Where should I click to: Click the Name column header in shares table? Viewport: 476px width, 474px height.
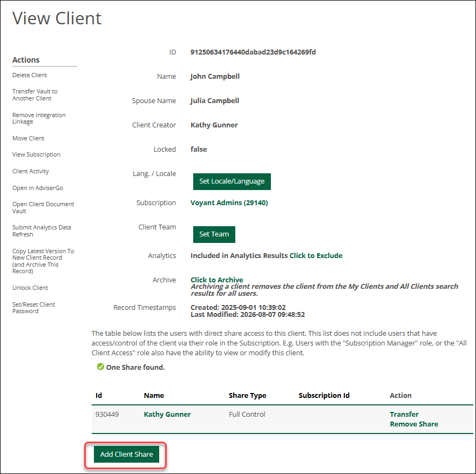[154, 395]
